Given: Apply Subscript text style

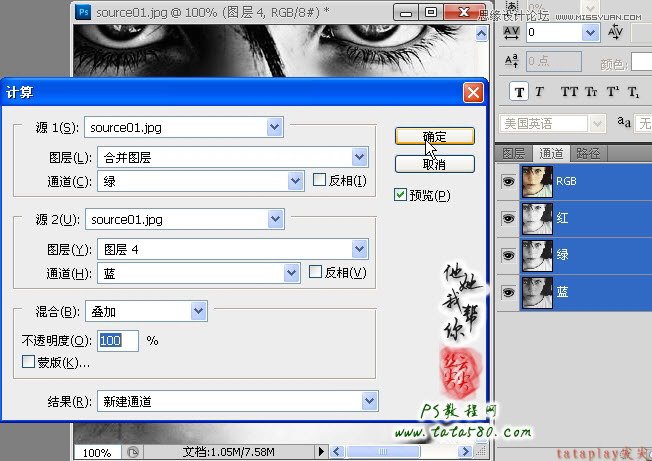Looking at the screenshot, I should pos(633,92).
